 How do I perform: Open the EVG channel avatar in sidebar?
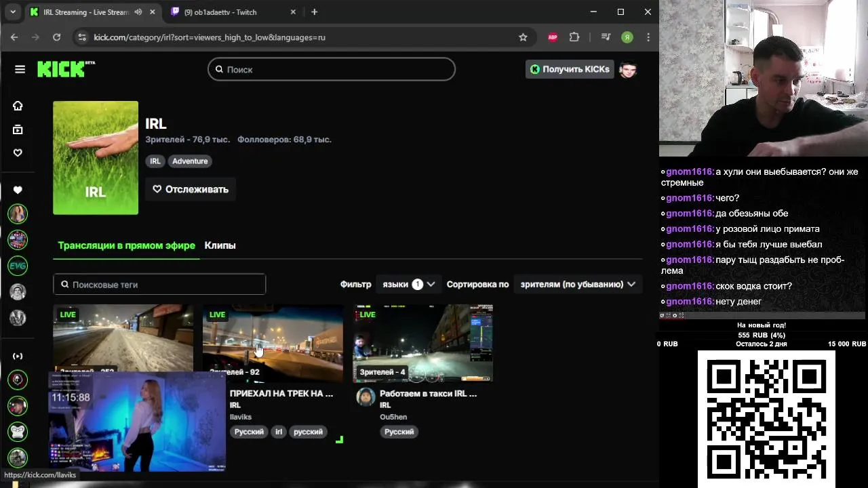tap(18, 266)
